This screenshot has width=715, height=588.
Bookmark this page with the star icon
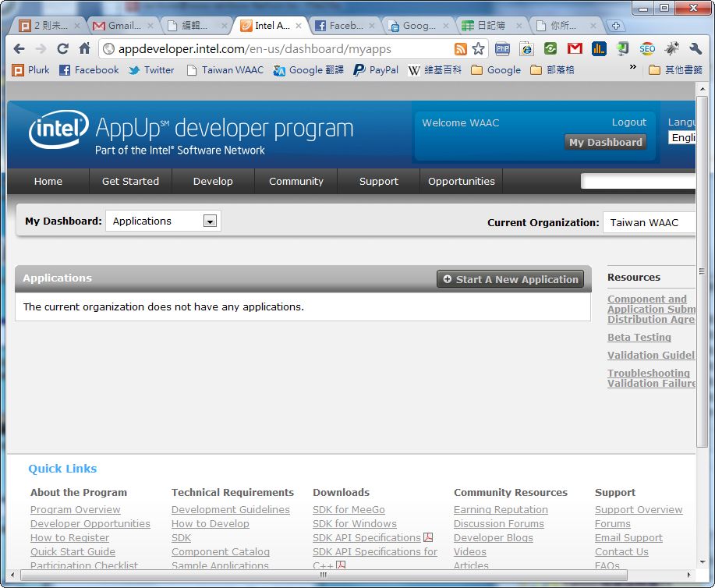[x=478, y=49]
